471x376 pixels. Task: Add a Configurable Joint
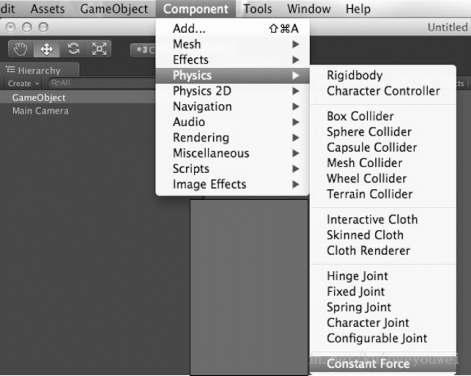tap(383, 338)
